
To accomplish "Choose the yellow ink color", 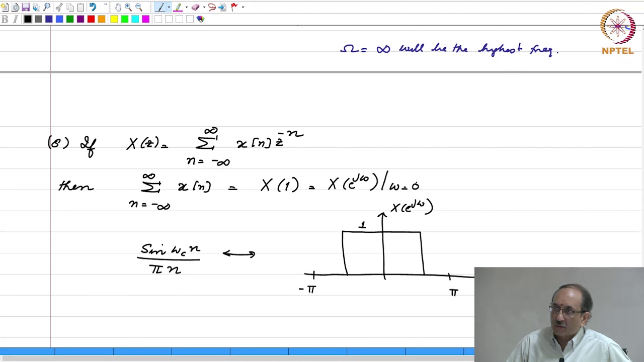I will [114, 19].
